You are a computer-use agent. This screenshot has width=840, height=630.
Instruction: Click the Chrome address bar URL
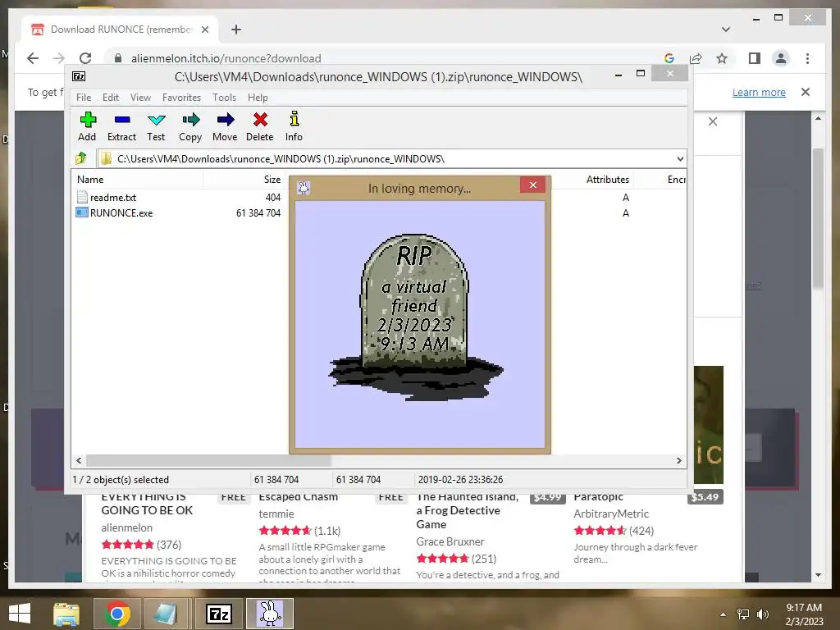point(226,58)
